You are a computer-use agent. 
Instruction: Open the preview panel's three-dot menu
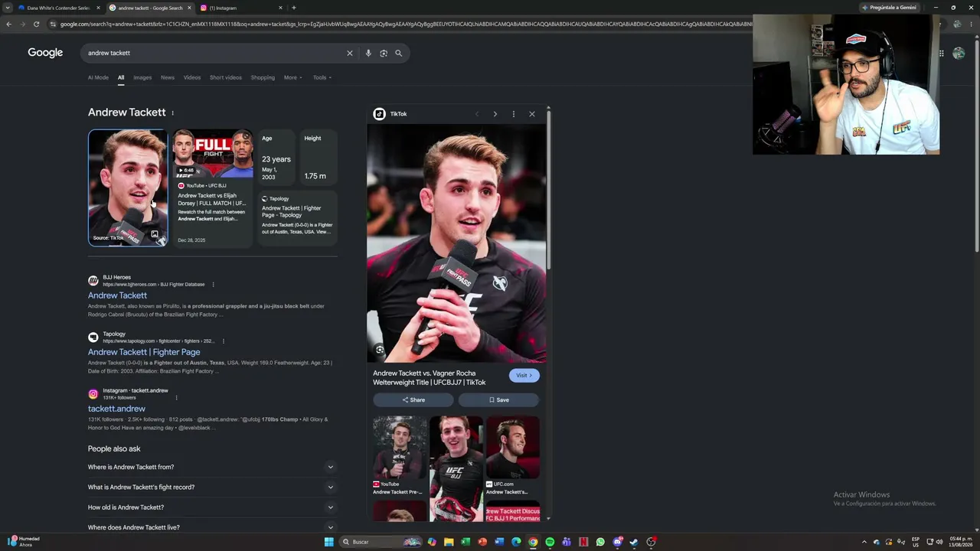514,114
